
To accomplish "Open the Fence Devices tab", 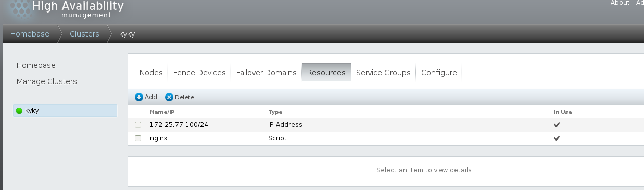I will [199, 73].
